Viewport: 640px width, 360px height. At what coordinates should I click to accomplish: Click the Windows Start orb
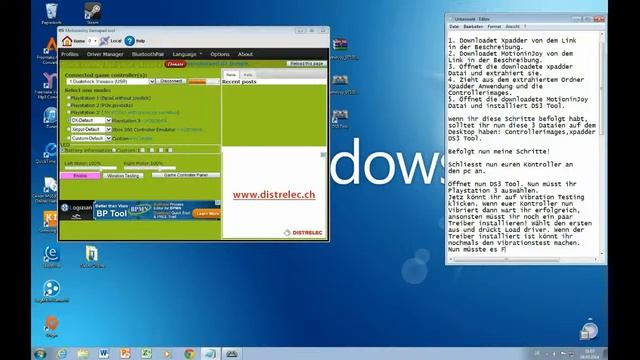pyautogui.click(x=40, y=353)
